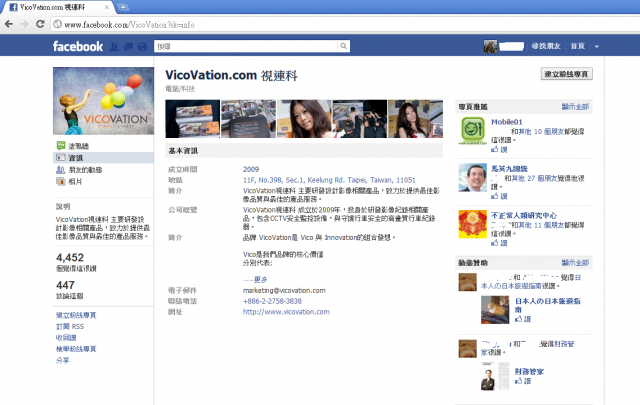Click the address bar showing www.facebook.com/VicoVation
The image size is (640, 405).
345,24
